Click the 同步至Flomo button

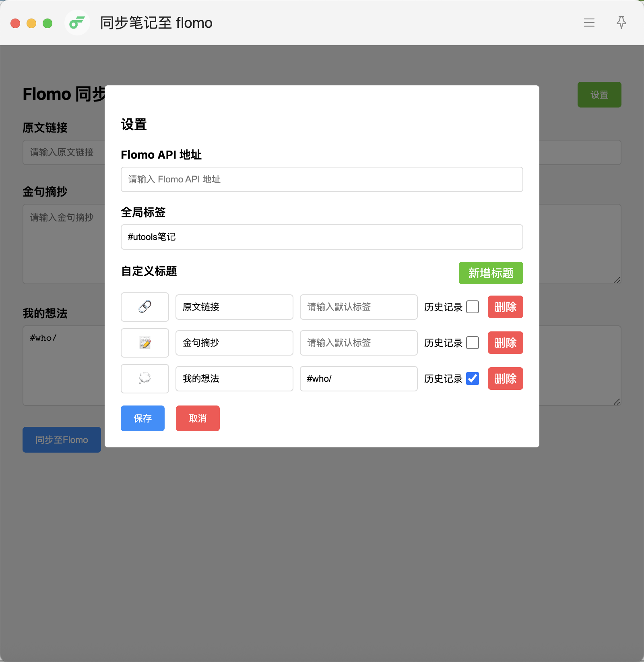tap(62, 440)
